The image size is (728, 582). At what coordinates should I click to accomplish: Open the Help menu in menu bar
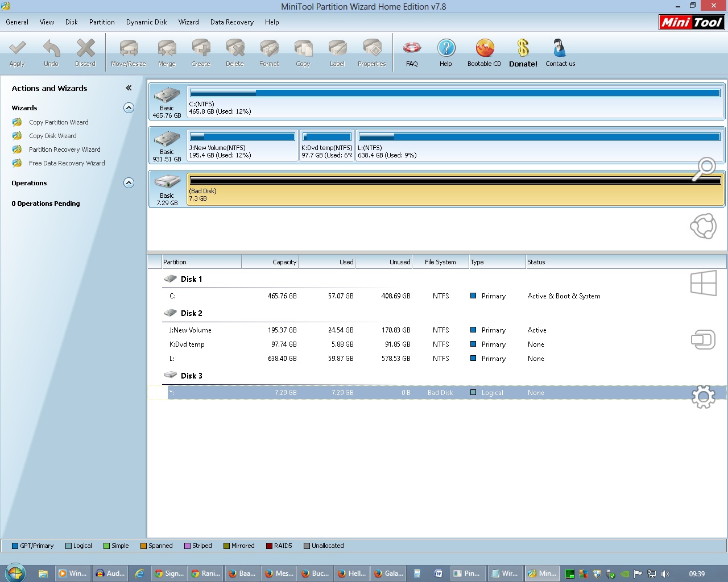pyautogui.click(x=272, y=22)
